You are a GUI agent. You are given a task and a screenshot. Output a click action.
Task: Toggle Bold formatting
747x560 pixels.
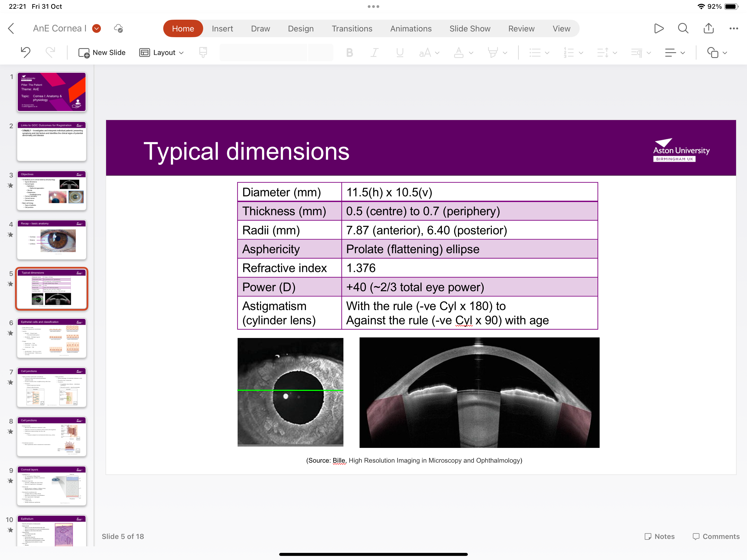[x=349, y=53]
